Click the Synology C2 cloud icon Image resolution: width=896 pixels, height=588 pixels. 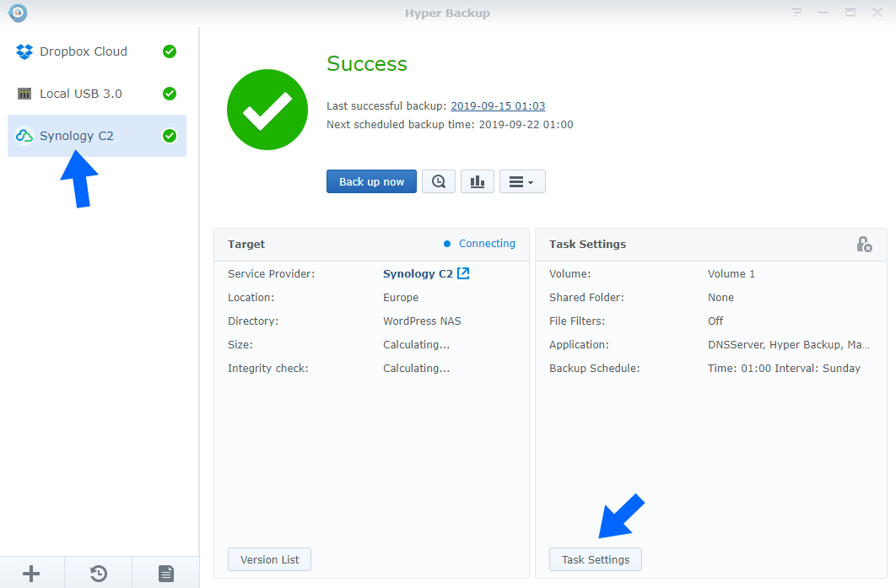[x=24, y=136]
